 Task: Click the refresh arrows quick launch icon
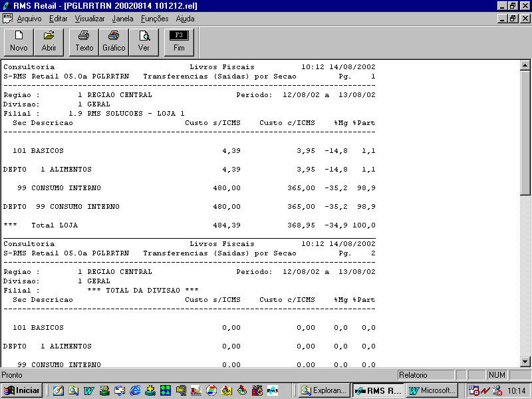(x=120, y=390)
